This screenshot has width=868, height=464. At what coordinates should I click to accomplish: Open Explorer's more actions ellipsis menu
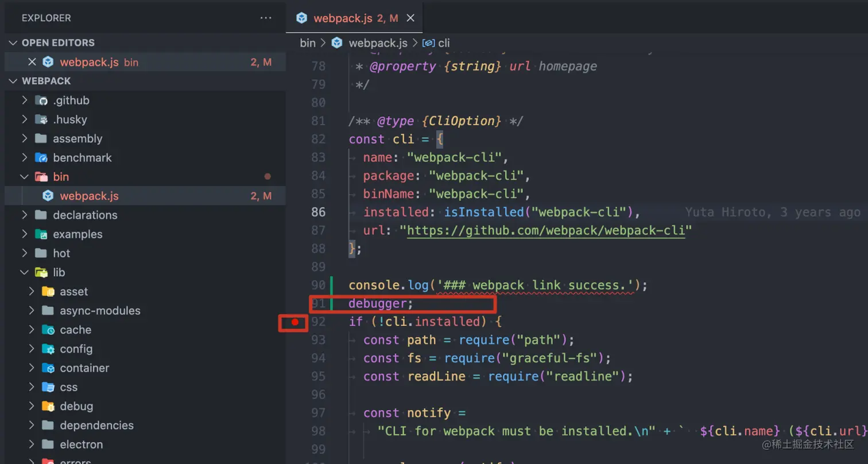coord(266,18)
